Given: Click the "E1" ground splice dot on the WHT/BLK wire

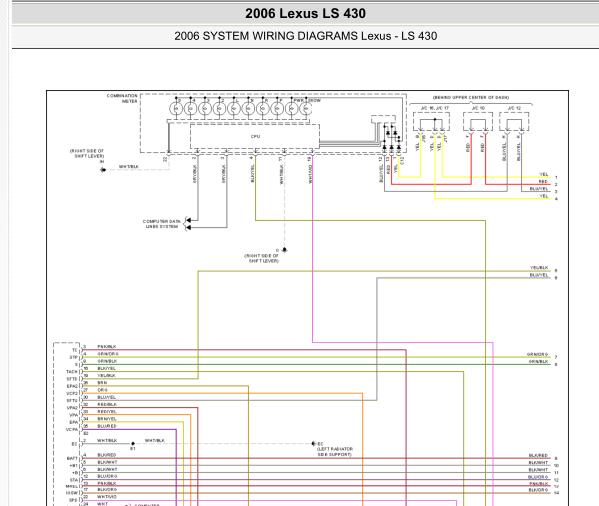Looking at the screenshot, I should coord(133,444).
